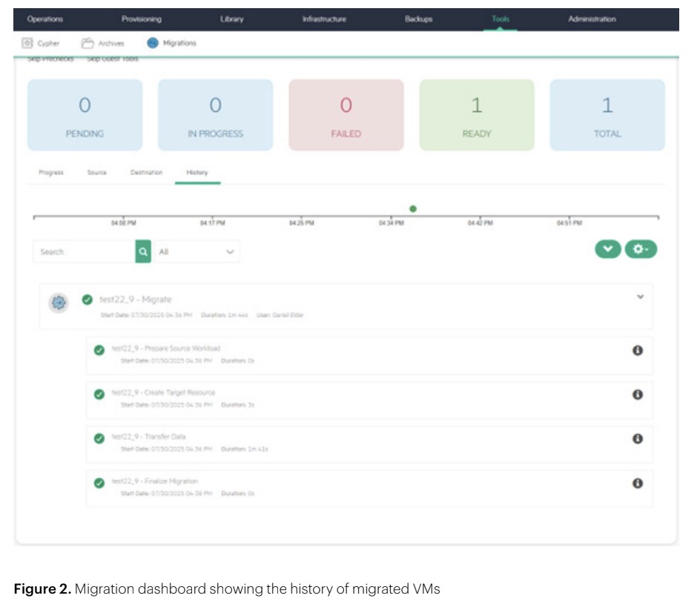Show info for Prepare Source Workload
Viewport: 700px width, 607px height.
[637, 350]
